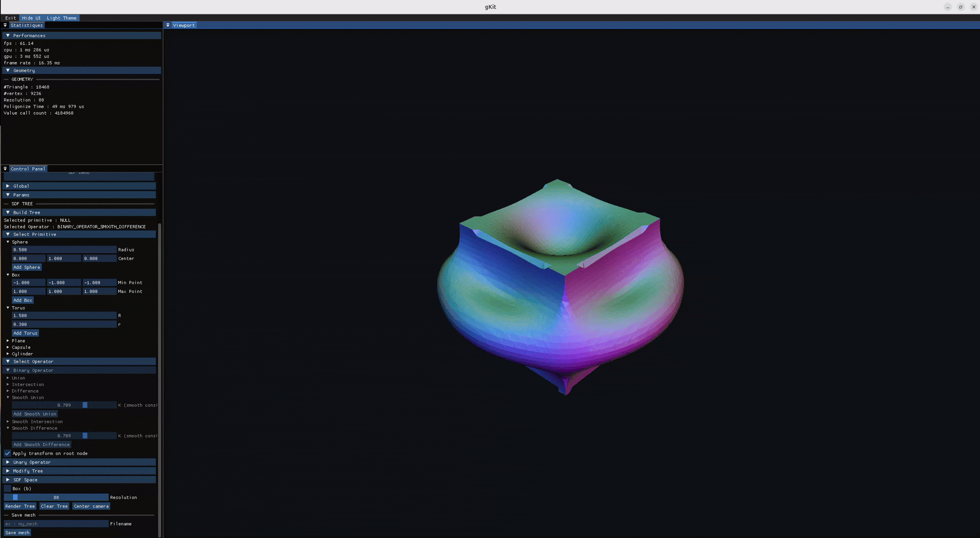
Task: Click the Center camera button
Action: click(x=91, y=507)
